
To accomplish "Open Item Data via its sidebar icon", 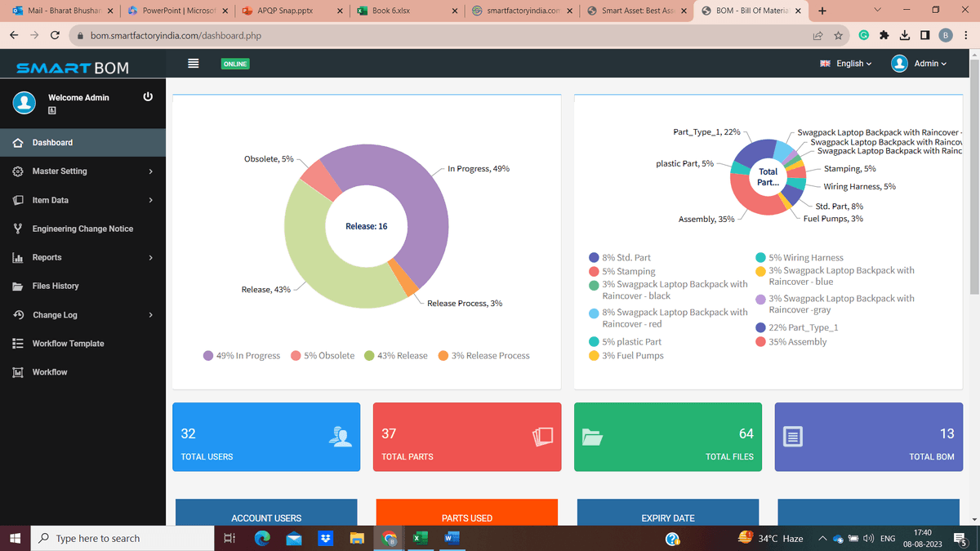I will 18,200.
